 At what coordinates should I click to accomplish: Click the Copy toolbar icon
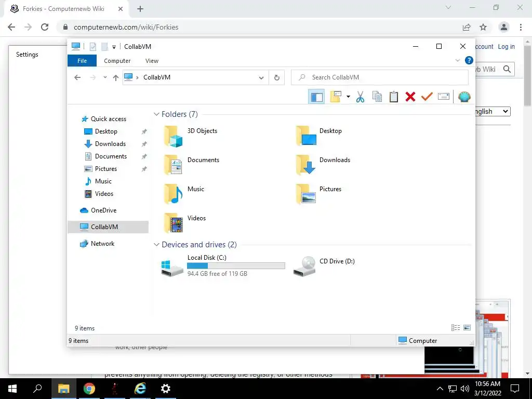tap(377, 97)
